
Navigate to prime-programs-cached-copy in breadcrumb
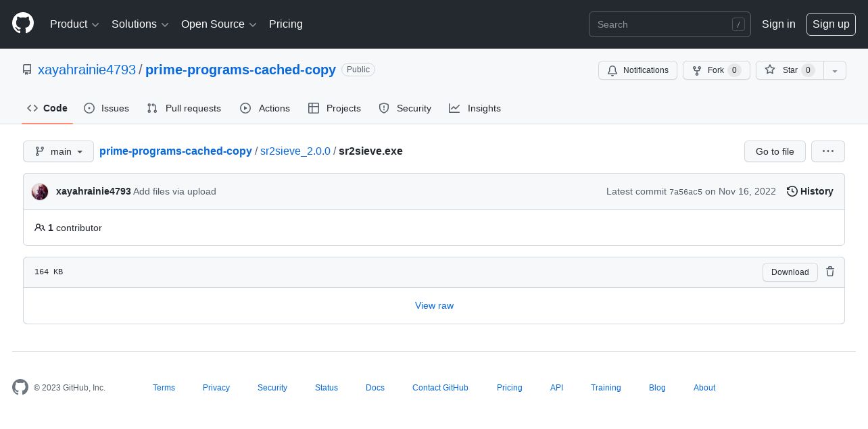pos(176,151)
